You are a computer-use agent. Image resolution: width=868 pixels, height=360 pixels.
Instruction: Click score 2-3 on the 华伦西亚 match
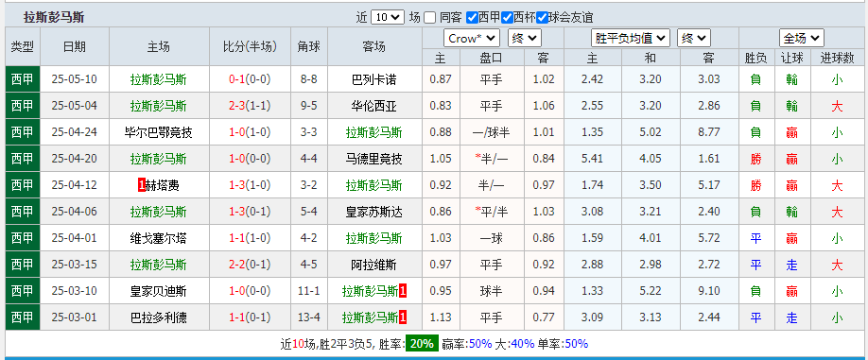pyautogui.click(x=237, y=106)
